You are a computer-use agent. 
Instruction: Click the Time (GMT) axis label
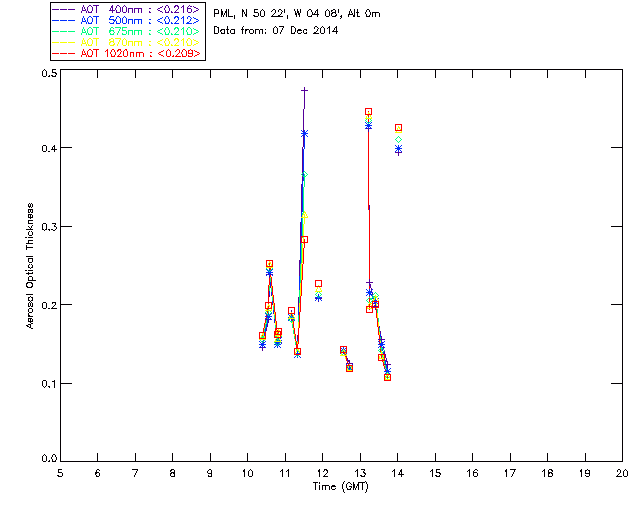[341, 486]
